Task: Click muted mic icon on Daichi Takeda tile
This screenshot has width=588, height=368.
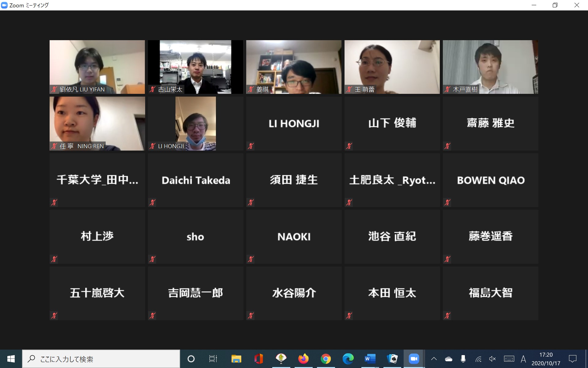Action: [153, 202]
